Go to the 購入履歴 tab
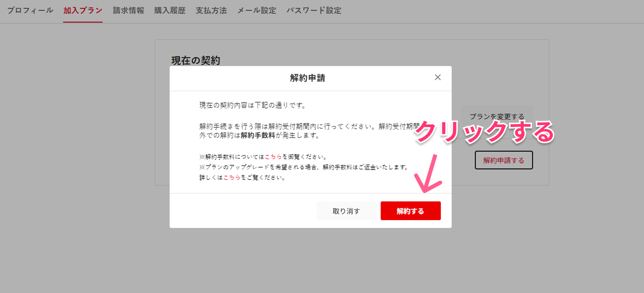Viewport: 644px width, 293px height. (x=170, y=10)
